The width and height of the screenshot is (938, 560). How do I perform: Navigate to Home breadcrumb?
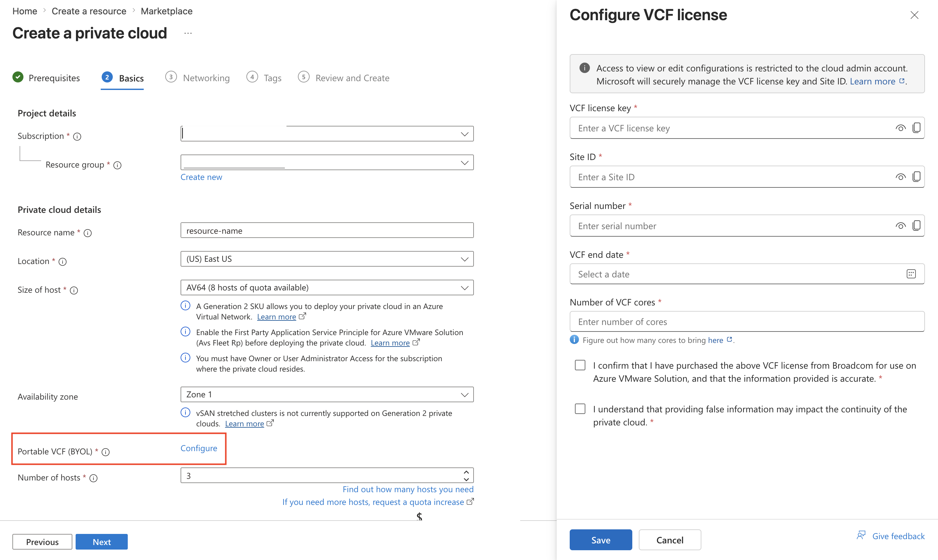pyautogui.click(x=24, y=11)
